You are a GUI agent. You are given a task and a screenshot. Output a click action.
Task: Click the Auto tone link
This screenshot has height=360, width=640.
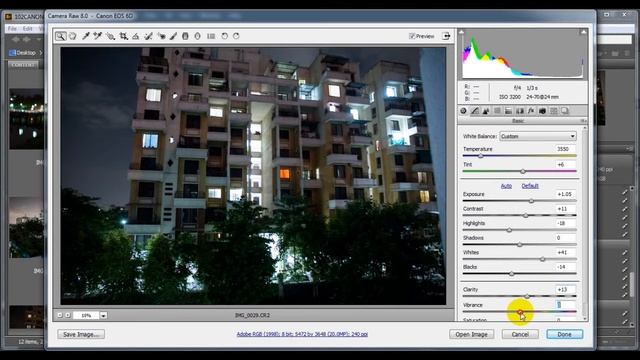506,186
